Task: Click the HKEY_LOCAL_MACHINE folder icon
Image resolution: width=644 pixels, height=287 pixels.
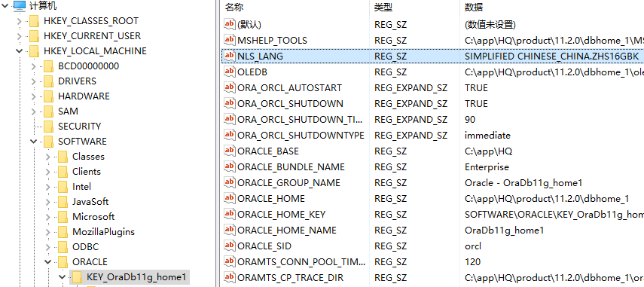Action: tap(34, 51)
